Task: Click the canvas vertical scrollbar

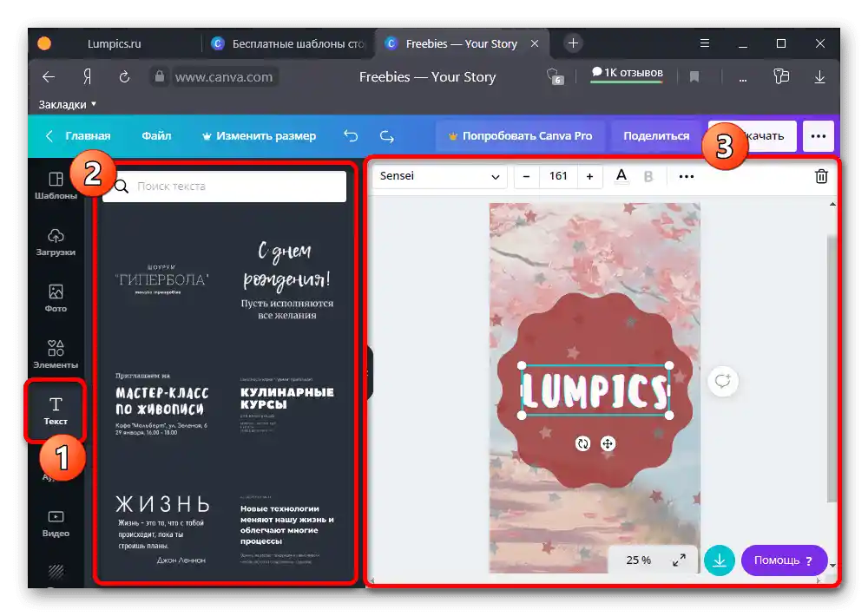Action: point(832,368)
